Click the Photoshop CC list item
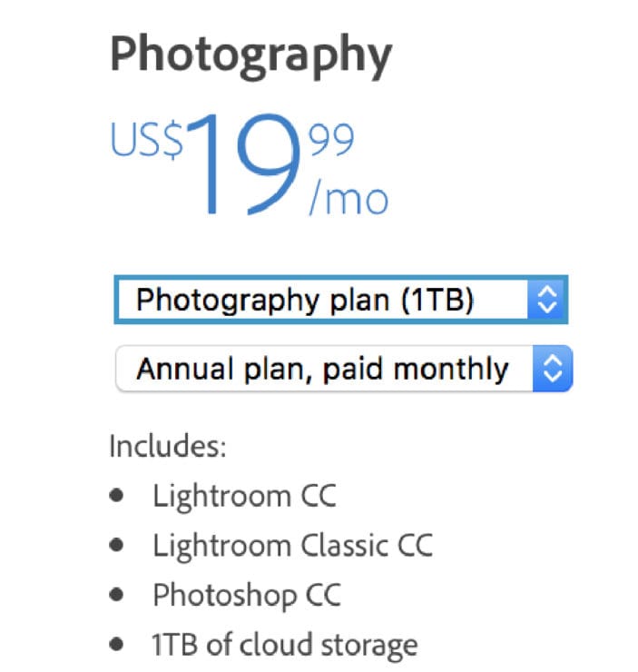Viewport: 638px width, 672px height. click(x=247, y=596)
